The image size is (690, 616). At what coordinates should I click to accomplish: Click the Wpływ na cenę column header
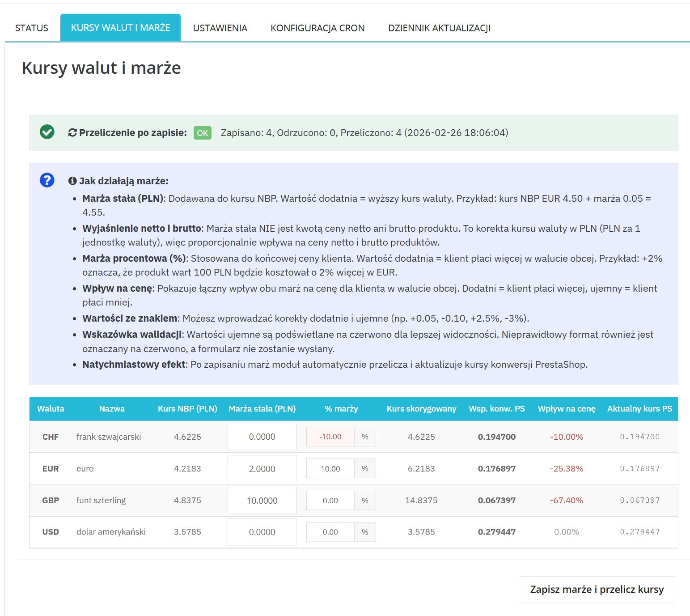click(x=567, y=408)
